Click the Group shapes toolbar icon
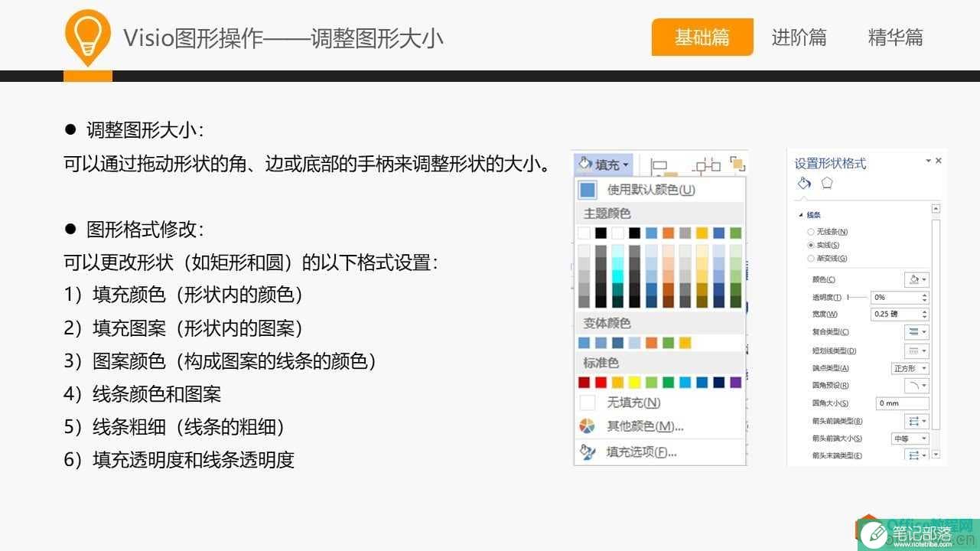 tap(737, 163)
